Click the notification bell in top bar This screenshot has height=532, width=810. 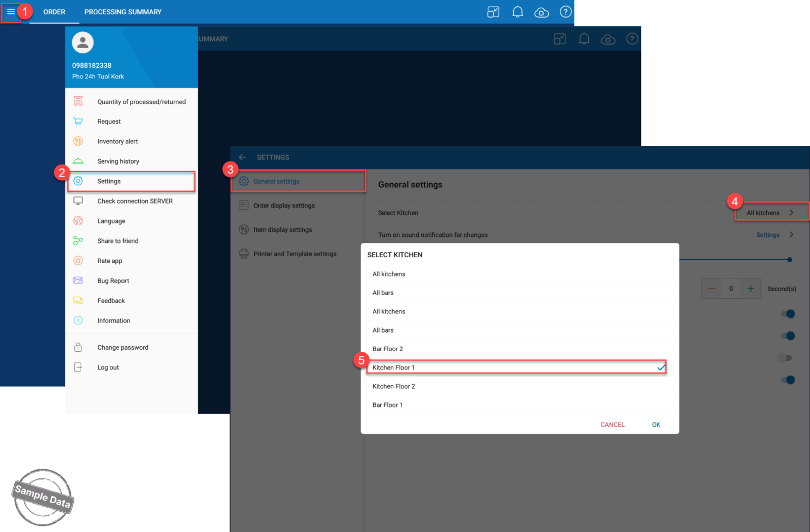[517, 12]
